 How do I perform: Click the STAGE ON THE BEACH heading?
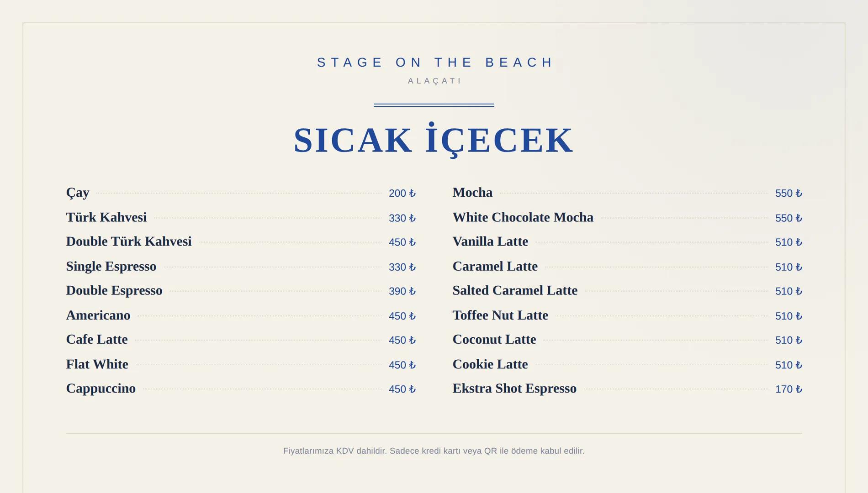[x=434, y=62]
